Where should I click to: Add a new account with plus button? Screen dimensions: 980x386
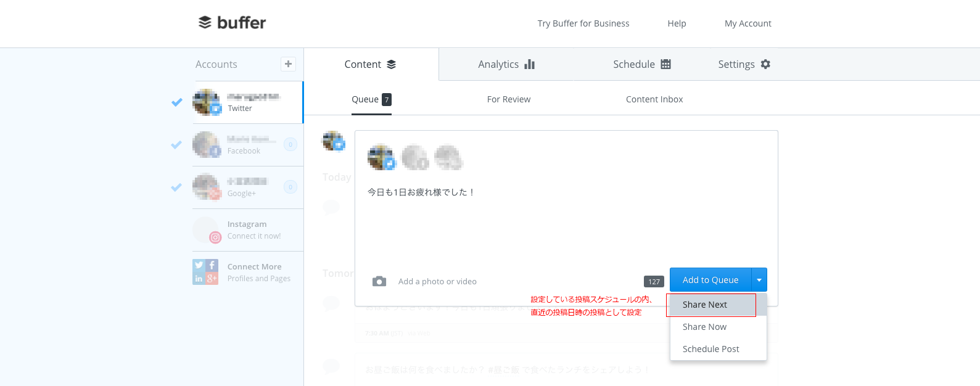click(288, 64)
